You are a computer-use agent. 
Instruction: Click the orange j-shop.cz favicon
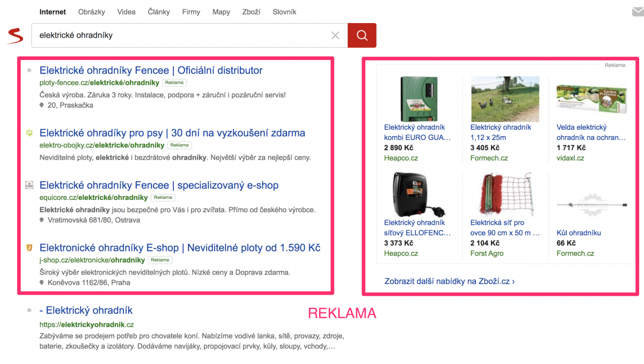[30, 248]
